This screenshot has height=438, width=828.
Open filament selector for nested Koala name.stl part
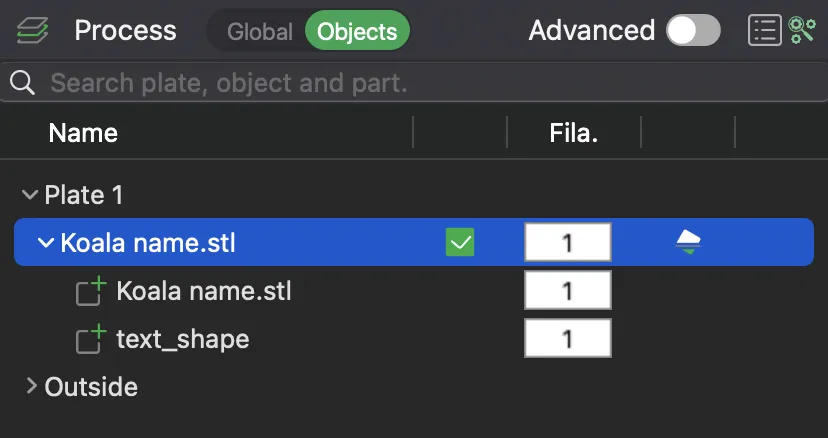[x=568, y=290]
